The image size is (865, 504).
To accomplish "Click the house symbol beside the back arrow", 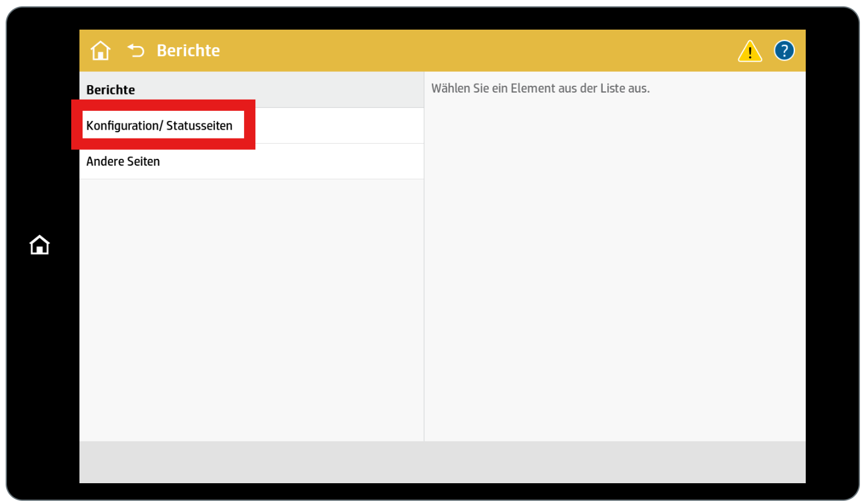I will tap(100, 50).
